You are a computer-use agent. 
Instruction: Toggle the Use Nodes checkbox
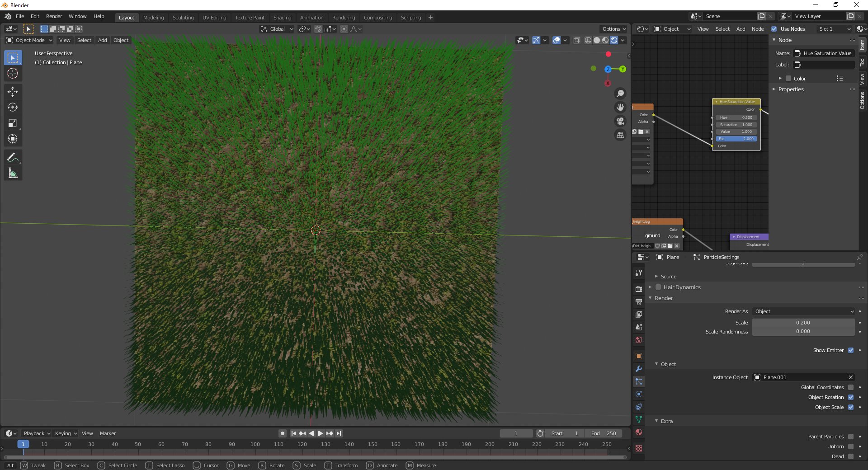point(774,29)
